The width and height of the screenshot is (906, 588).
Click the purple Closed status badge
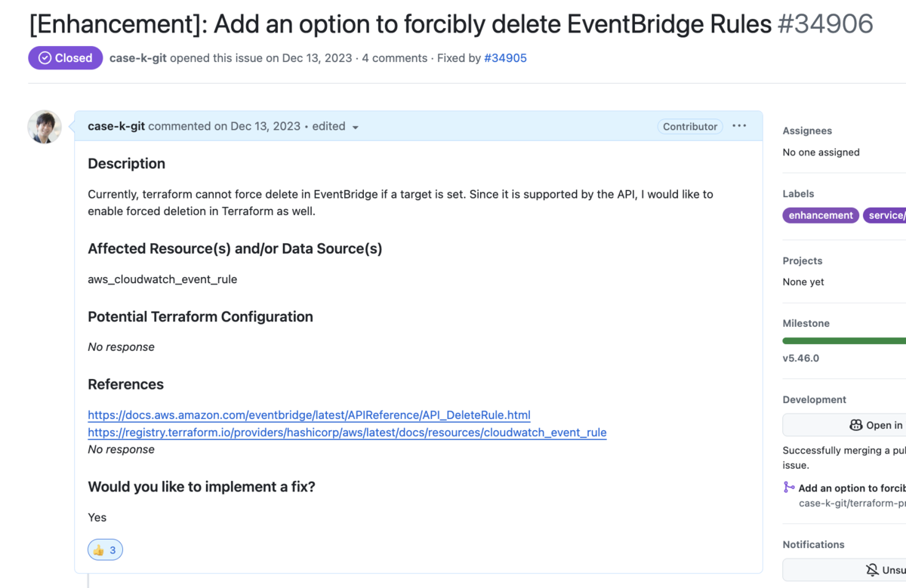[65, 58]
